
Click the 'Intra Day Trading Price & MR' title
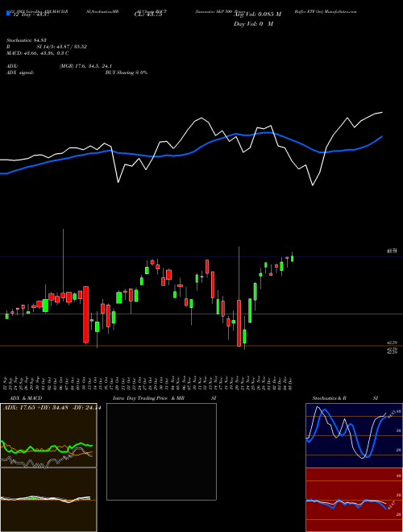[148, 398]
